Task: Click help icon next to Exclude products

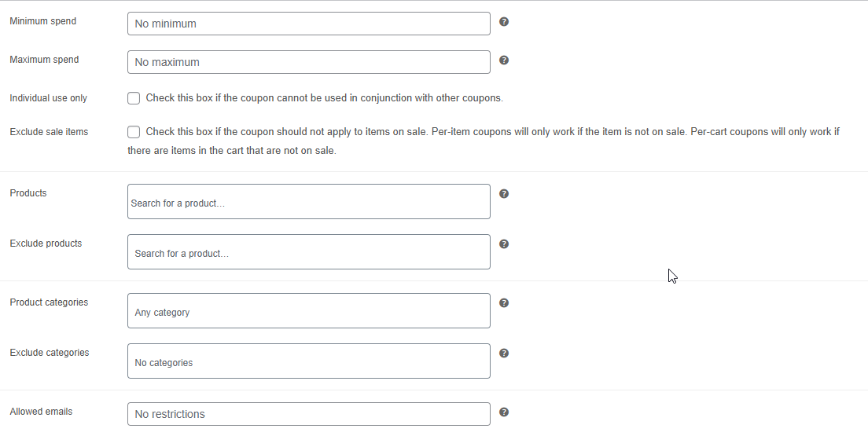Action: pyautogui.click(x=504, y=244)
